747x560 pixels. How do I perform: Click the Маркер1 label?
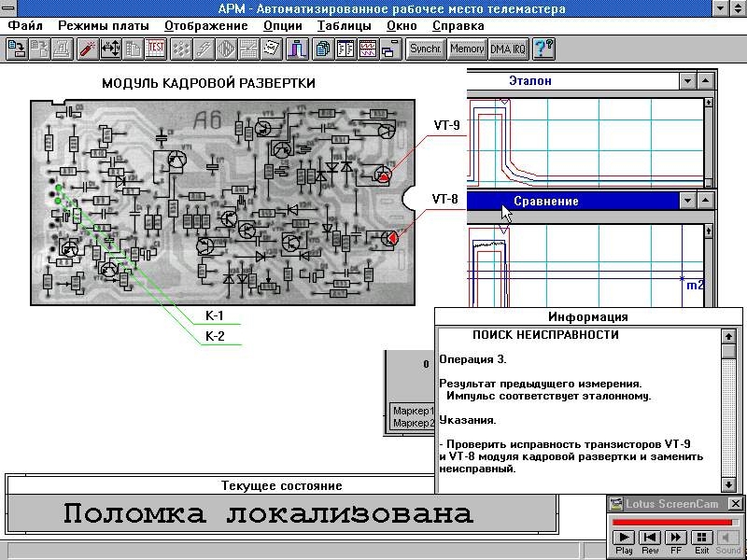coord(414,411)
